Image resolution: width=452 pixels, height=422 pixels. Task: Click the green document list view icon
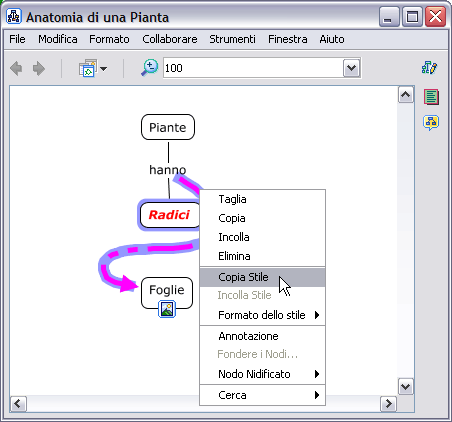(431, 97)
